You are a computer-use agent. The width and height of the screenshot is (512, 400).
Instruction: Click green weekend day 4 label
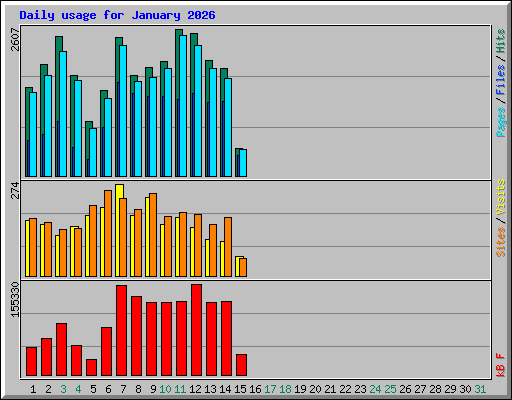coord(78,389)
